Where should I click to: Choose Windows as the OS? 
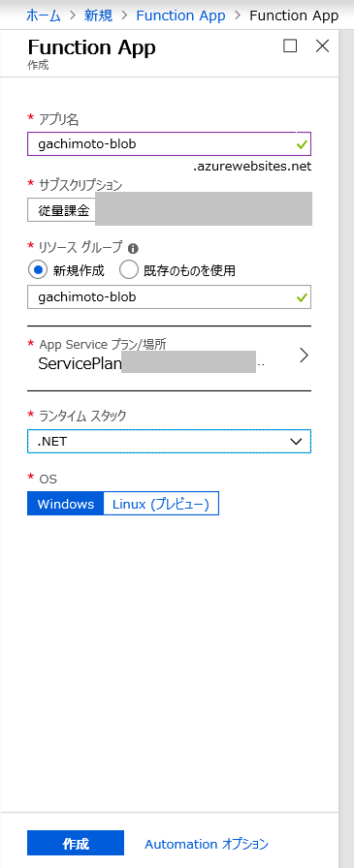click(65, 504)
